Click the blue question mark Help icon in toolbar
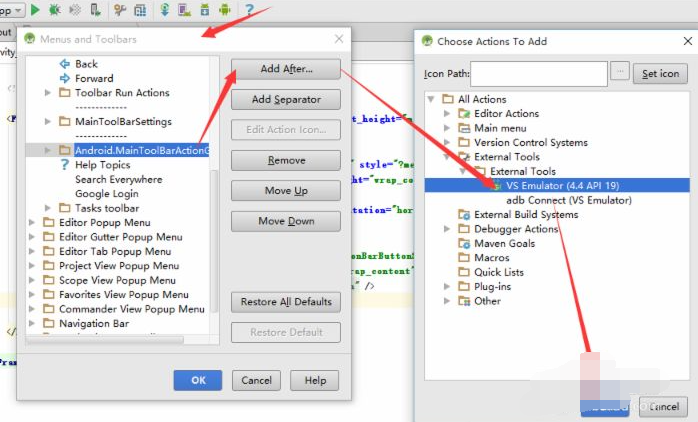The width and height of the screenshot is (698, 422). point(249,9)
